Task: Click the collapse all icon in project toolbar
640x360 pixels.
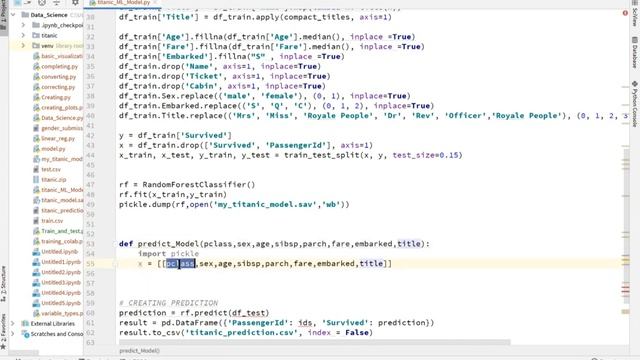Action: 56,2
